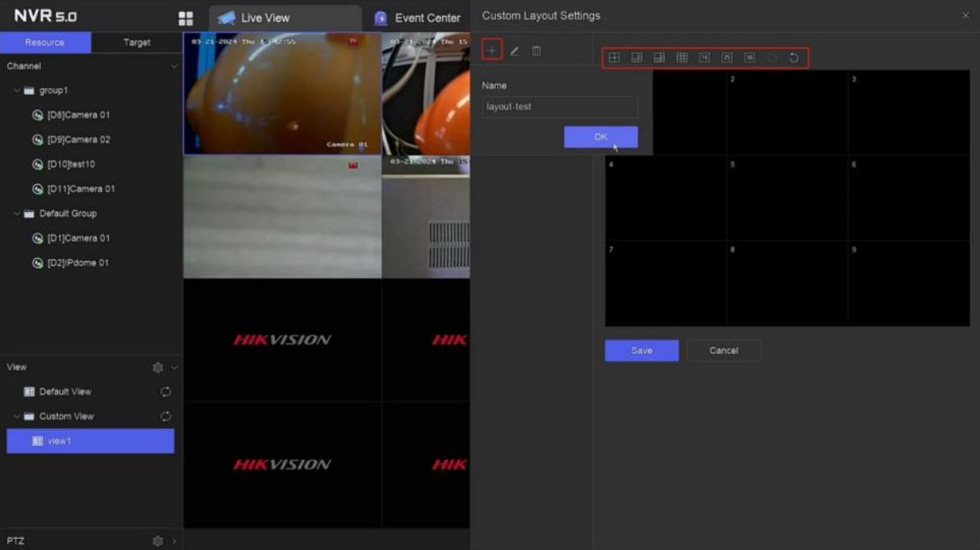Image resolution: width=980 pixels, height=550 pixels.
Task: Click the auto-switch icon beside Default View
Action: pos(166,392)
